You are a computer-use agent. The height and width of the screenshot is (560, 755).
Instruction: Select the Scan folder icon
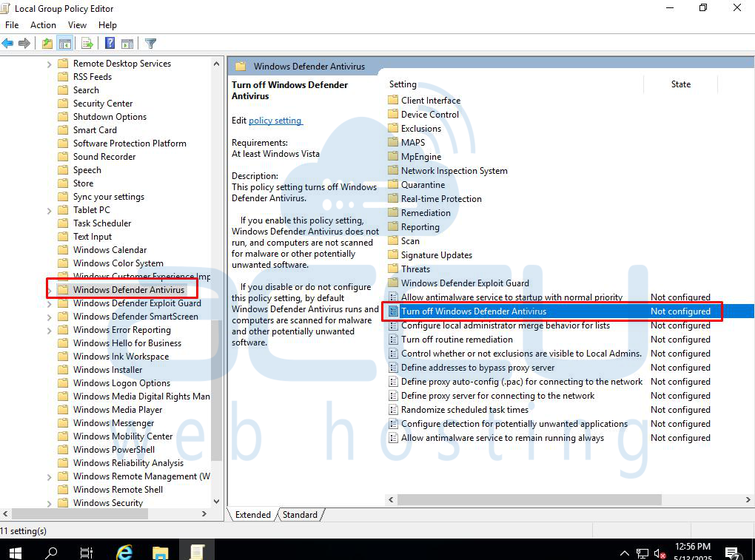click(393, 241)
